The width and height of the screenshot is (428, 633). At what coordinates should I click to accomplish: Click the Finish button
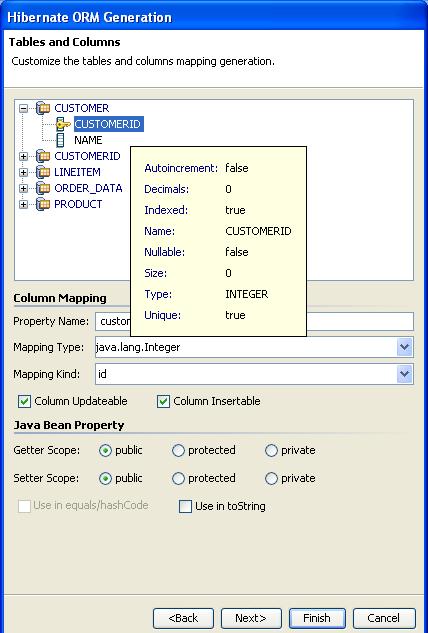click(x=317, y=618)
